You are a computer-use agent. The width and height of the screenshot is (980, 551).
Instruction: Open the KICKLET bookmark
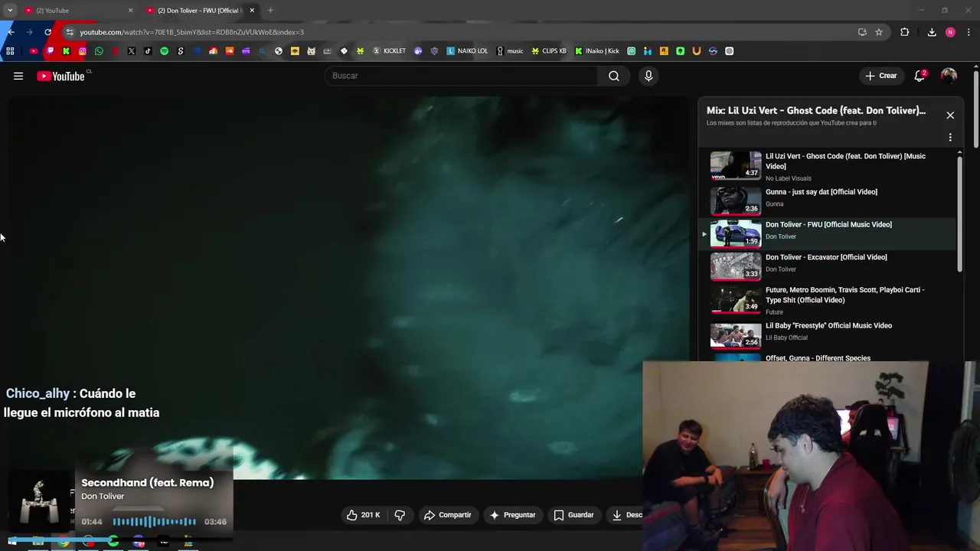[x=389, y=51]
